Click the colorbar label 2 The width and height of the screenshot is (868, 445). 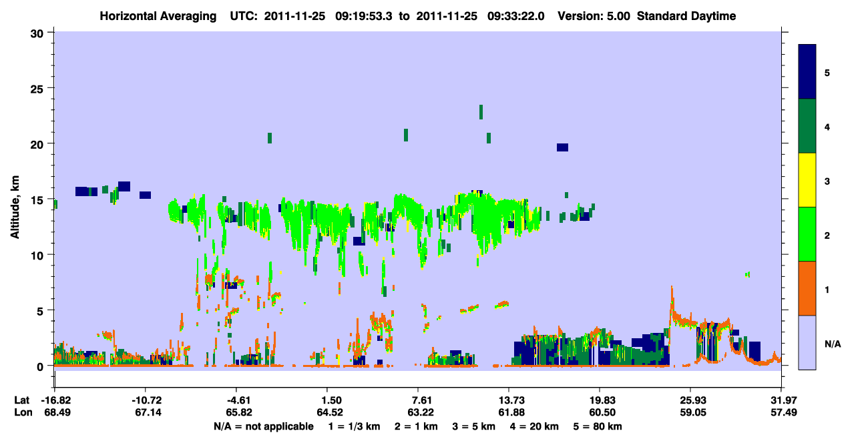[x=827, y=236]
